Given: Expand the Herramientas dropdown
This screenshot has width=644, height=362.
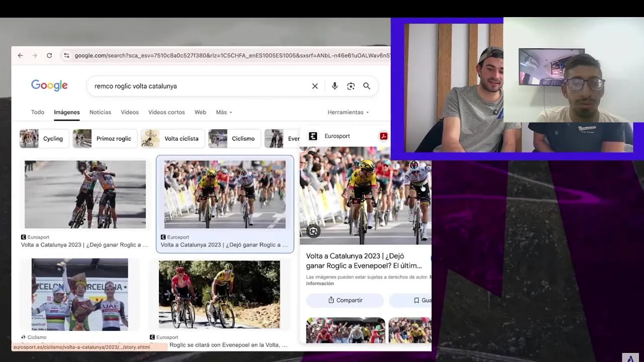Looking at the screenshot, I should coord(348,112).
